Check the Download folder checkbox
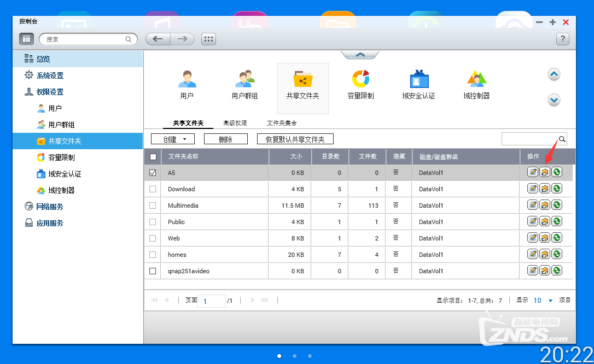 tap(153, 189)
